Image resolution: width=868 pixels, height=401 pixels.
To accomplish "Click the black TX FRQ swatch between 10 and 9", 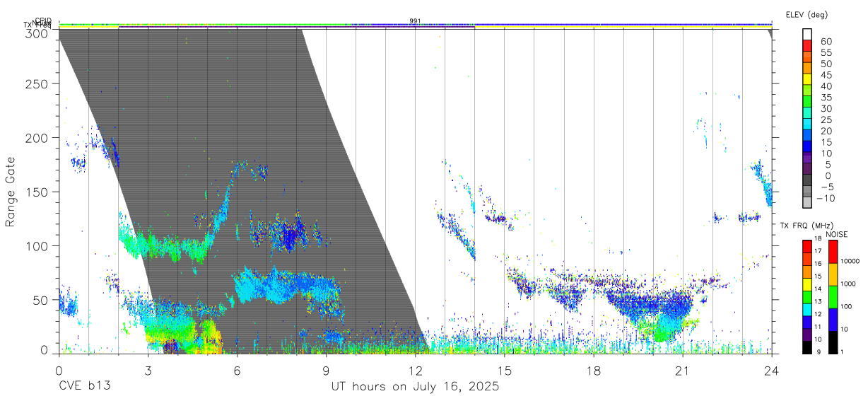I will point(807,346).
